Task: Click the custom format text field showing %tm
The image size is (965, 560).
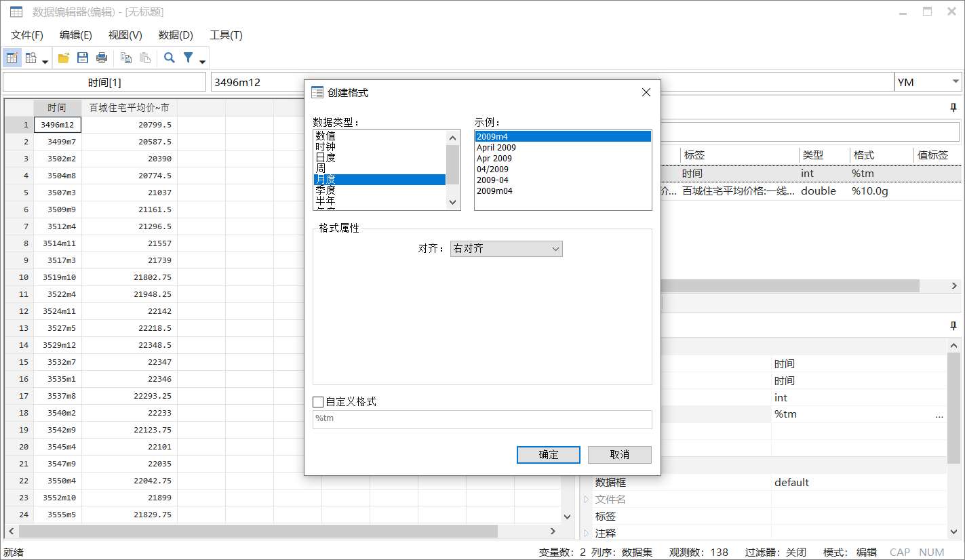Action: pos(482,419)
